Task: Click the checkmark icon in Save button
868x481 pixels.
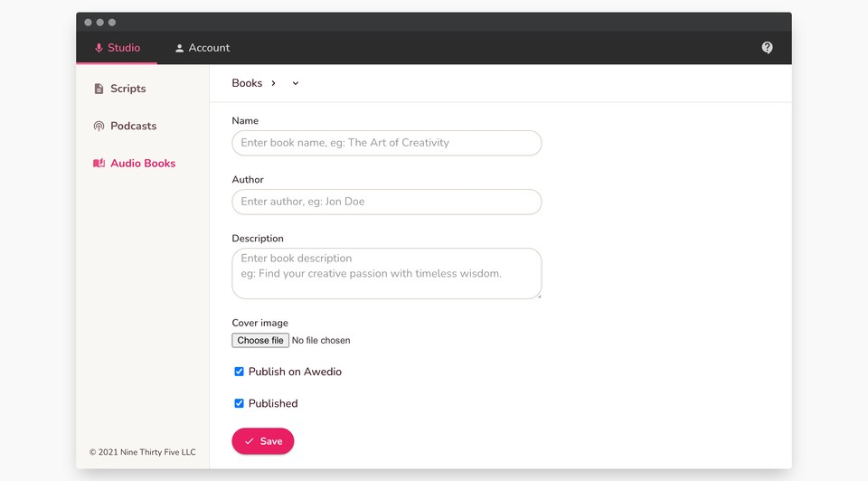Action: 249,441
